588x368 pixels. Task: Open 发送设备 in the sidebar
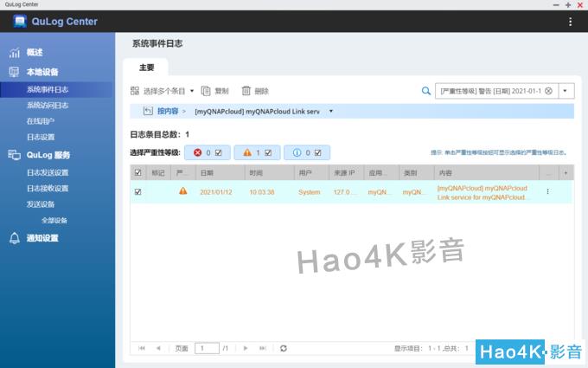pyautogui.click(x=41, y=204)
